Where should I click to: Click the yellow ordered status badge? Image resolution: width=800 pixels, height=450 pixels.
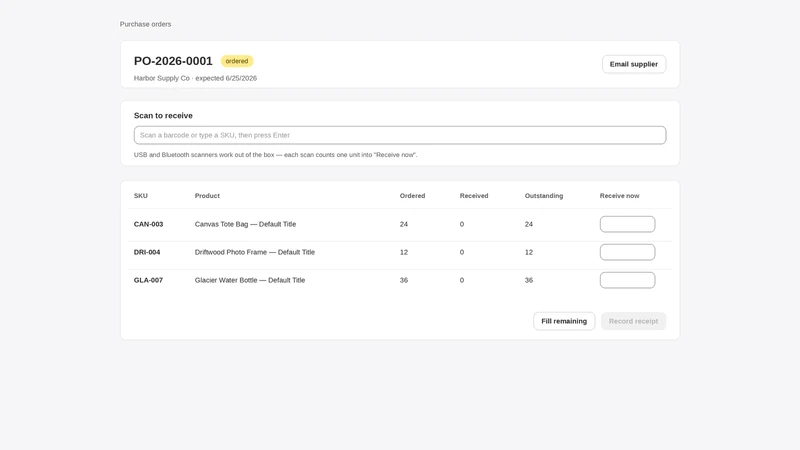pos(237,61)
